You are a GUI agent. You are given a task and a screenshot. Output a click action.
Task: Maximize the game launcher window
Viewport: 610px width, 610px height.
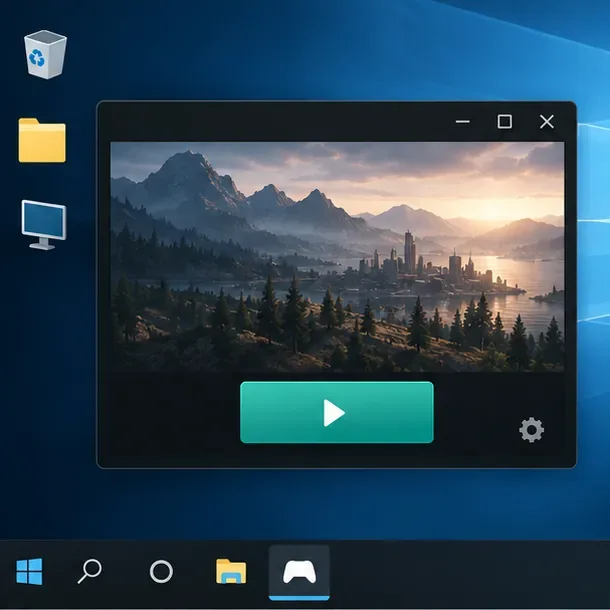[505, 122]
